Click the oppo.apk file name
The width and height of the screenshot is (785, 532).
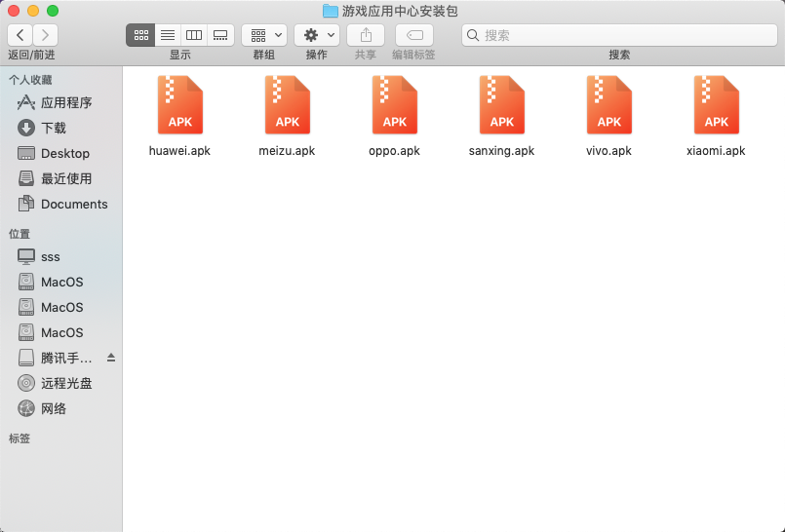pos(395,151)
